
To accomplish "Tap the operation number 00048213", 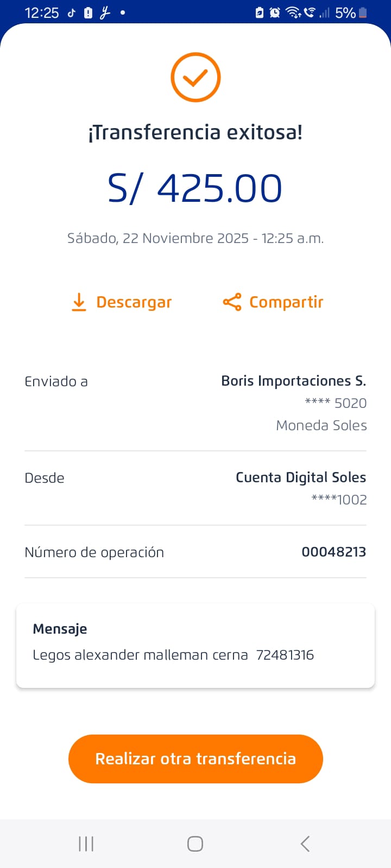I will click(333, 552).
